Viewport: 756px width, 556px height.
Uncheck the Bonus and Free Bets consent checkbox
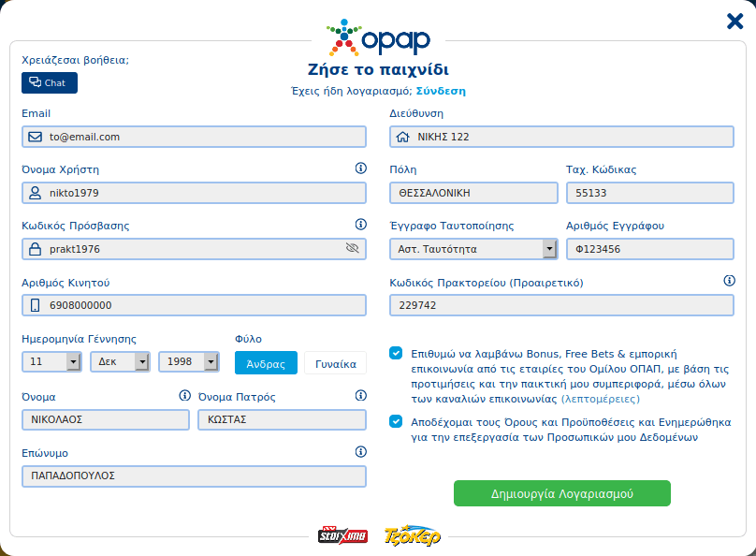tap(396, 353)
